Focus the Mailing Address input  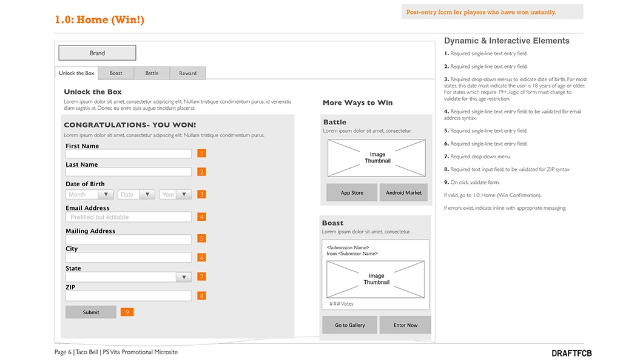click(129, 240)
